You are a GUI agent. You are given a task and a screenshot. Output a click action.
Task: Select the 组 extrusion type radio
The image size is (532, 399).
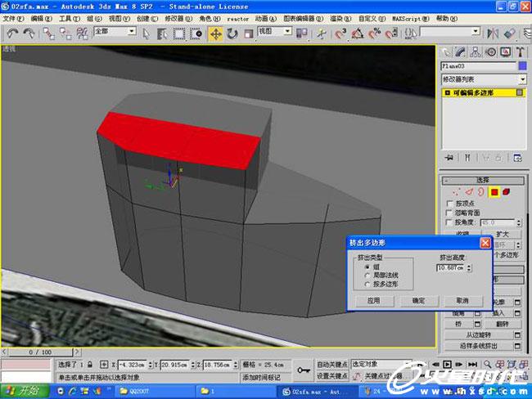coord(367,267)
